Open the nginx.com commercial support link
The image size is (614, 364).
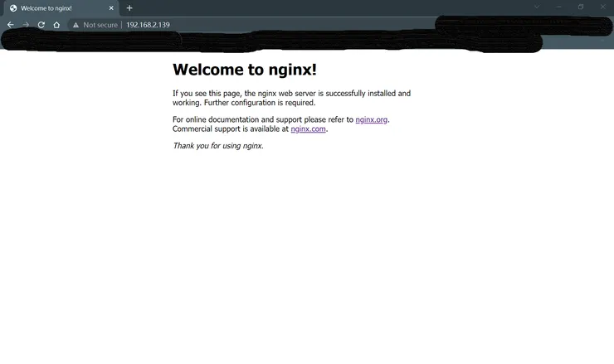tap(308, 129)
